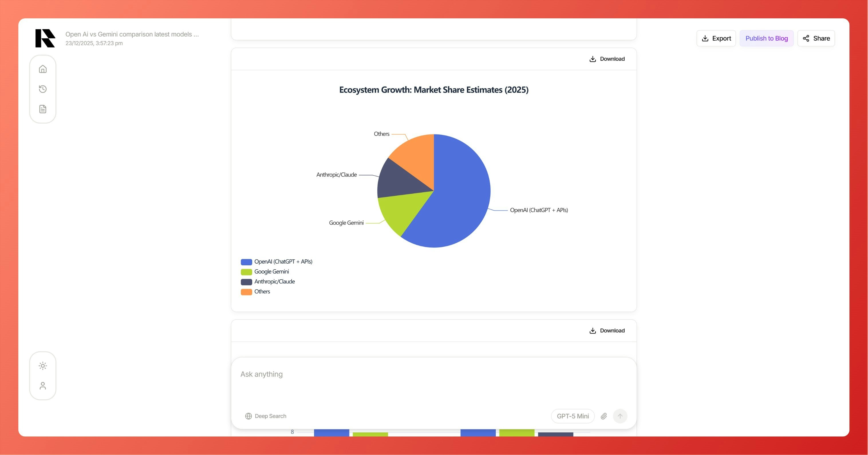Open the home icon in sidebar
This screenshot has width=868, height=455.
click(43, 69)
